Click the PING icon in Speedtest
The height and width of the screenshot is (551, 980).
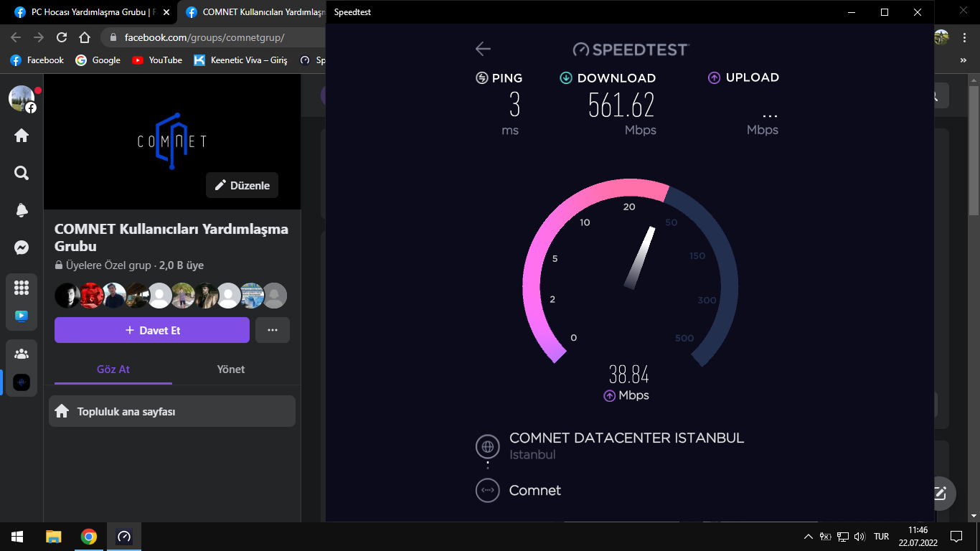[482, 77]
